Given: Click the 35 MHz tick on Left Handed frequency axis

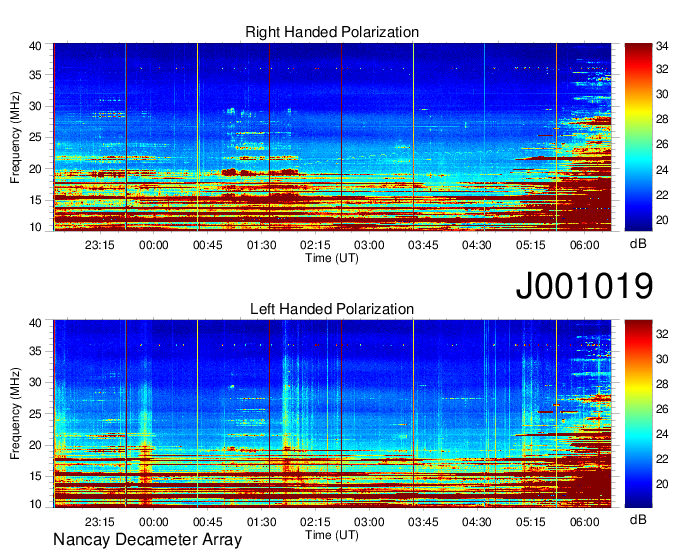Looking at the screenshot, I should click(35, 351).
